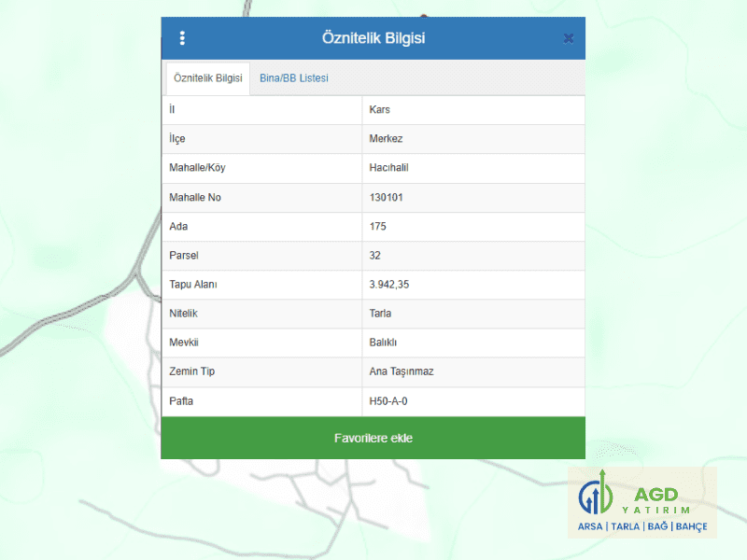The width and height of the screenshot is (747, 560).
Task: Click the Ada value 175
Action: (x=378, y=227)
